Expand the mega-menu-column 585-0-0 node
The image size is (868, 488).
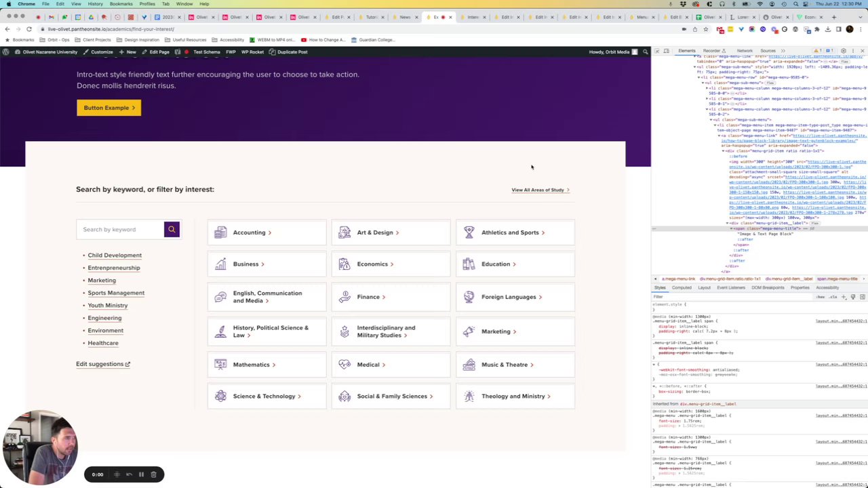point(707,88)
